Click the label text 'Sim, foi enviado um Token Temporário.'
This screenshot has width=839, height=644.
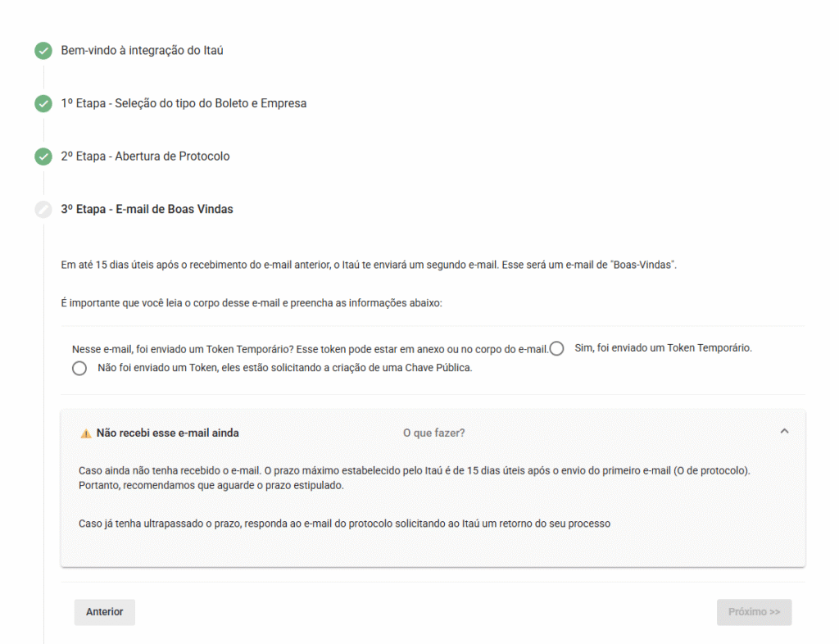point(663,348)
